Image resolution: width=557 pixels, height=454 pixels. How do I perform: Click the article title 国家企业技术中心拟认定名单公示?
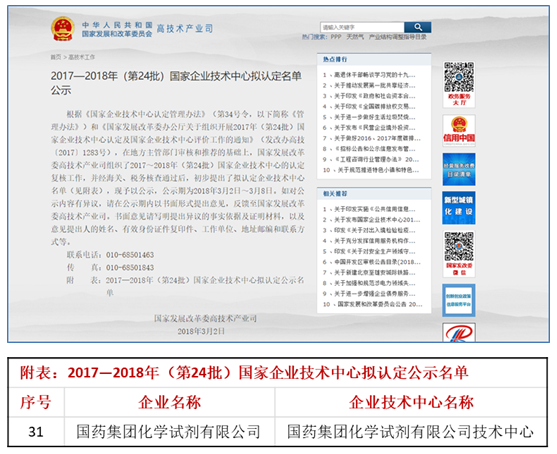point(176,83)
